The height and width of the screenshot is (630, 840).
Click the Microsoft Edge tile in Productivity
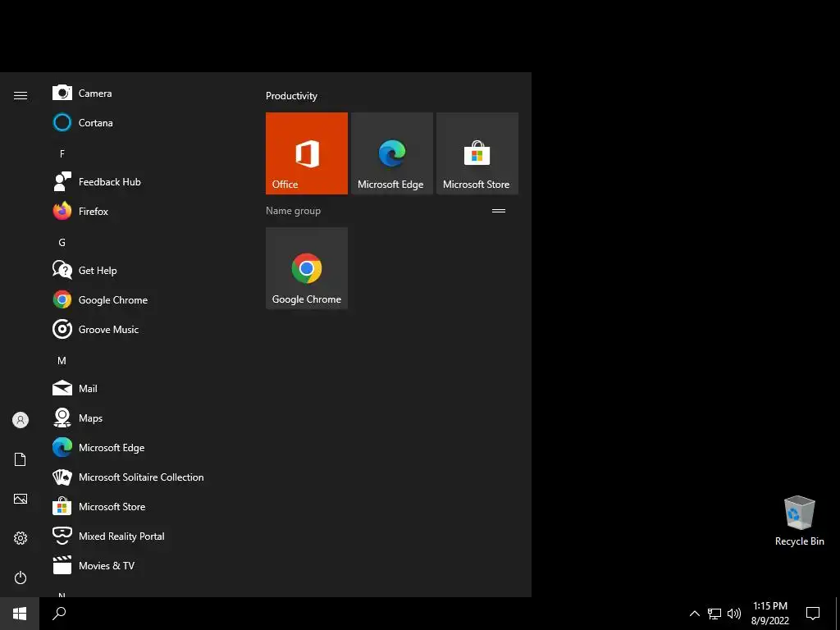391,153
